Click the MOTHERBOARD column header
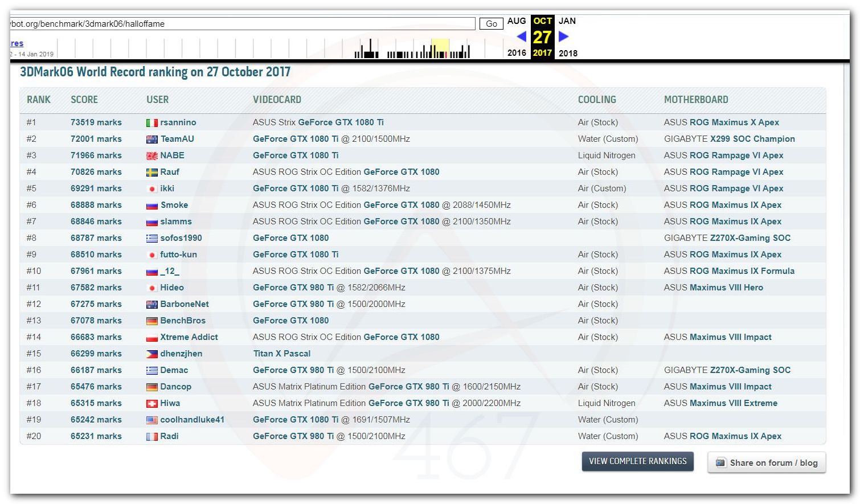The image size is (860, 504). tap(696, 100)
